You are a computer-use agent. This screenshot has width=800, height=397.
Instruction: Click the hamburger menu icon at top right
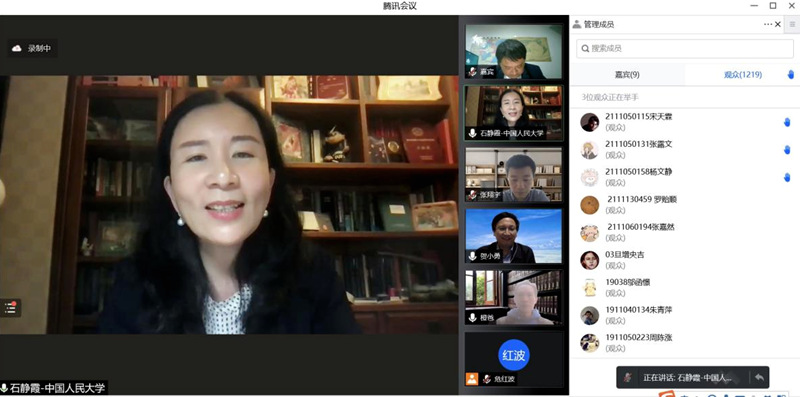792,24
